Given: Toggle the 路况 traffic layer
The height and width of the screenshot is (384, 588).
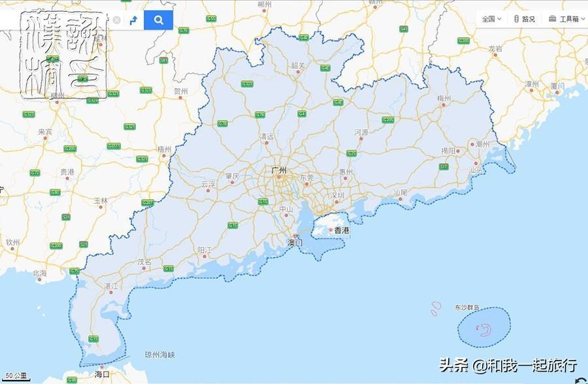Looking at the screenshot, I should coord(524,19).
